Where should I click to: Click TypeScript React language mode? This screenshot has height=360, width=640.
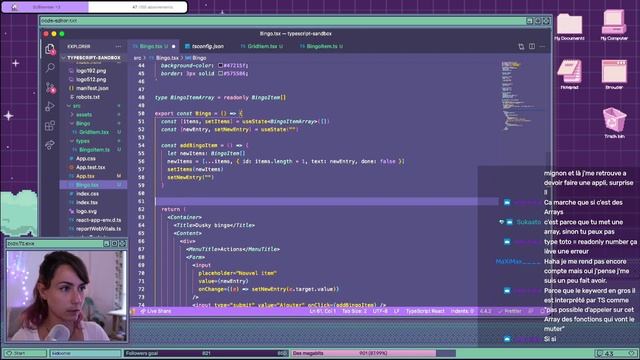click(x=424, y=311)
